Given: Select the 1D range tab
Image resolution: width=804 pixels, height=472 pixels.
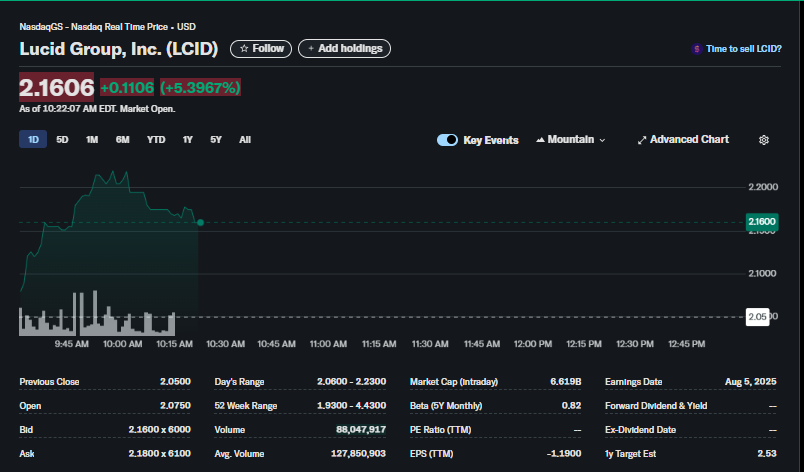Looking at the screenshot, I should pyautogui.click(x=33, y=139).
